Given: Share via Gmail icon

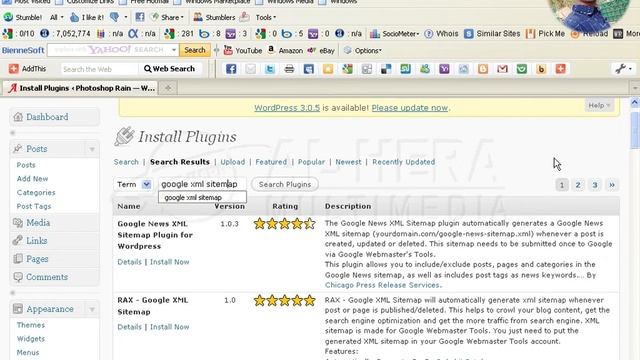Looking at the screenshot, I should tap(502, 69).
